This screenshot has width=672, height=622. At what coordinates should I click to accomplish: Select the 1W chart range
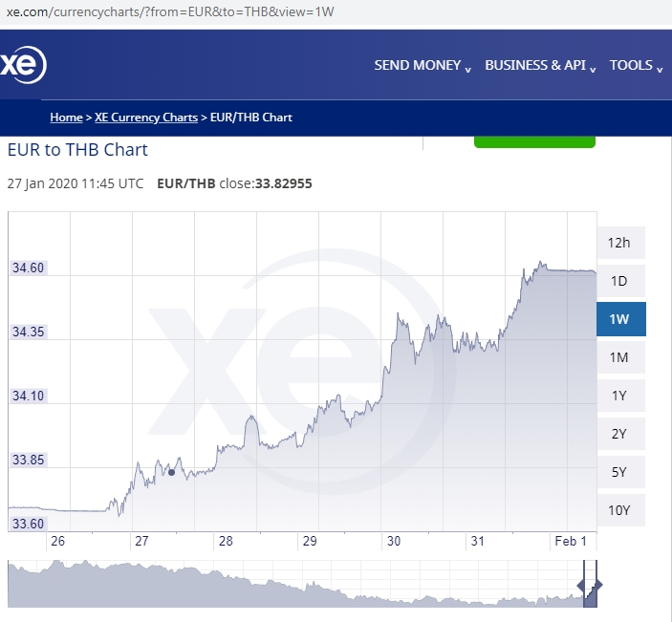click(619, 319)
